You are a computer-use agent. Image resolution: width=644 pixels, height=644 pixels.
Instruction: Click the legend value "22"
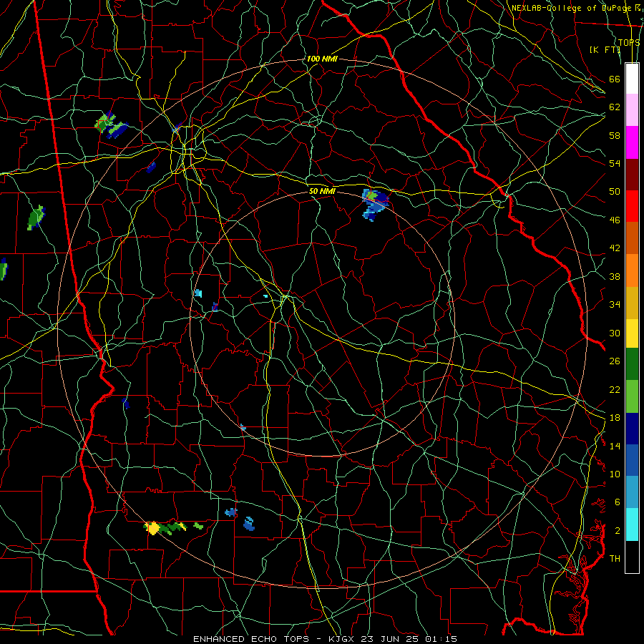point(615,389)
